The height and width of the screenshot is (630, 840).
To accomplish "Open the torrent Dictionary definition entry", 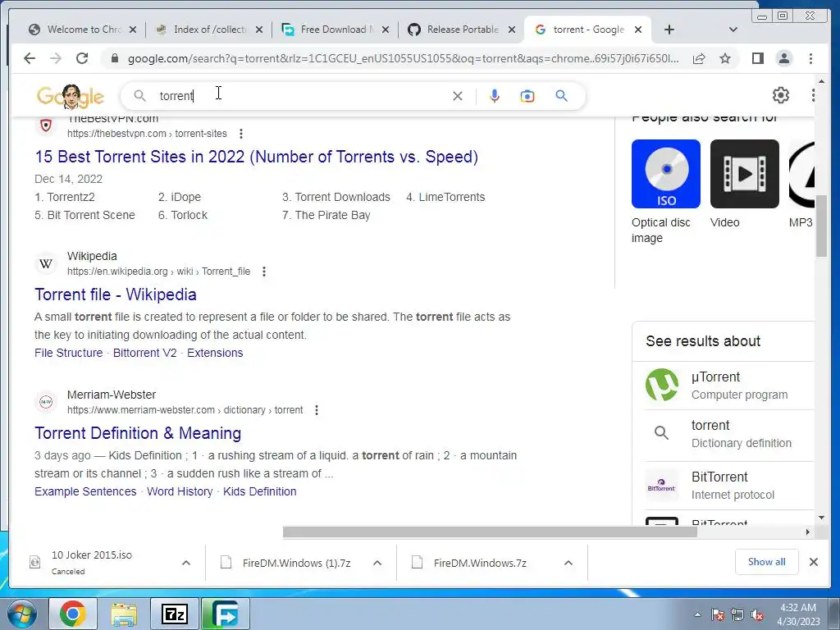I will tap(728, 434).
